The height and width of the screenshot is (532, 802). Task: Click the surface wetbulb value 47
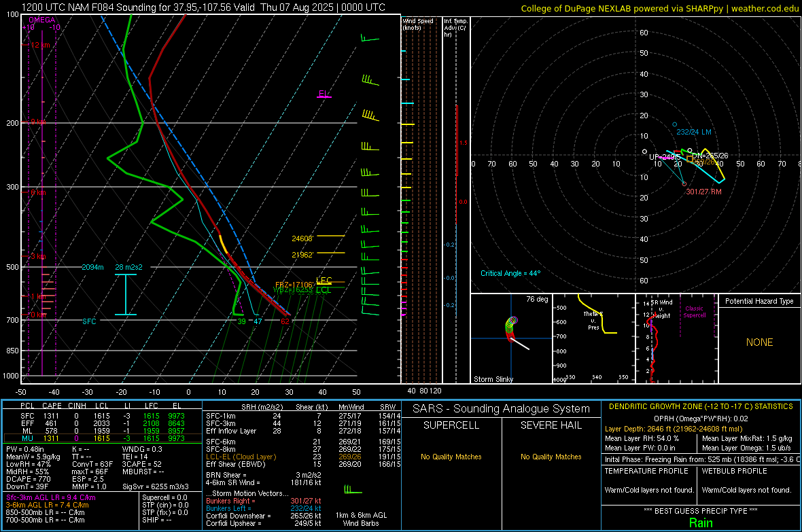[x=258, y=321]
